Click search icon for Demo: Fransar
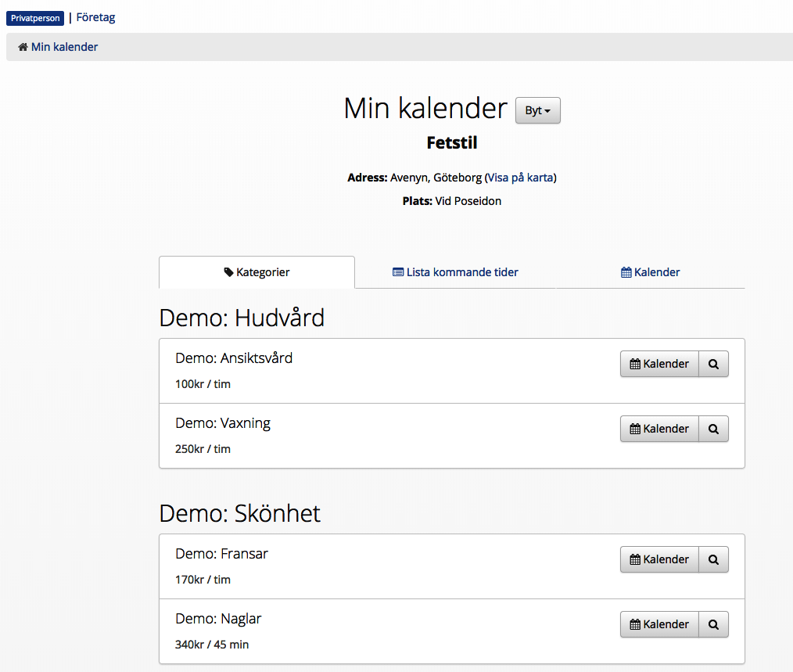Viewport: 793px width, 672px height. tap(713, 559)
